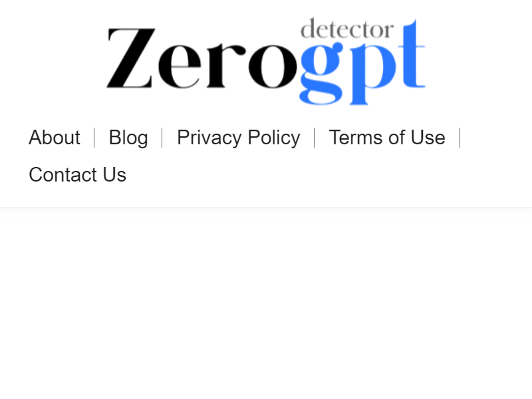Image resolution: width=532 pixels, height=399 pixels.
Task: Click the ZeroGPT detector logo
Action: 265,61
